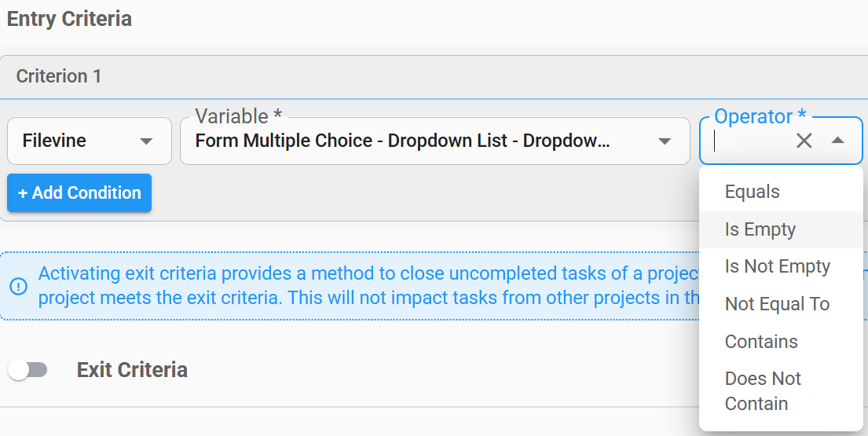Click the info icon in the blue banner
The image size is (868, 436).
18,286
